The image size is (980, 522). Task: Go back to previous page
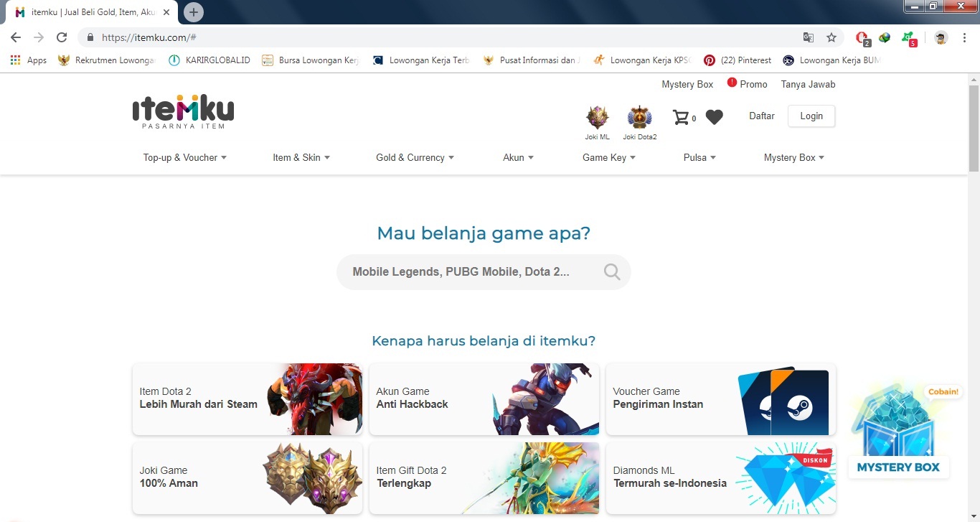tap(16, 37)
